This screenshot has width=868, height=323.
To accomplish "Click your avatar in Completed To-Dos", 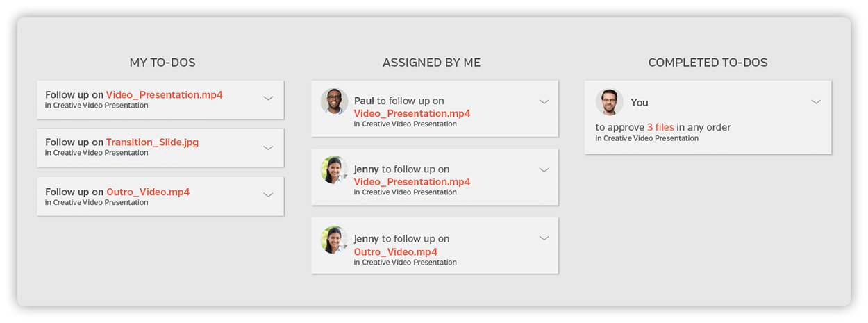I will (609, 102).
